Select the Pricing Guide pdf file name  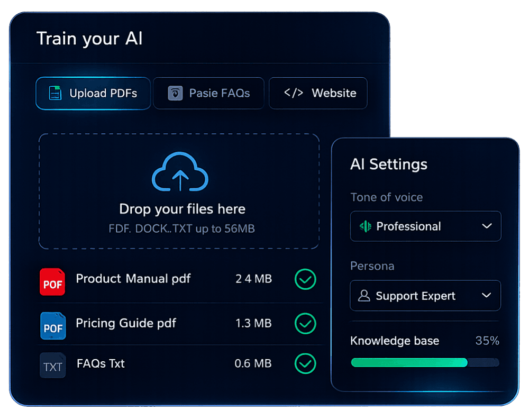(126, 323)
